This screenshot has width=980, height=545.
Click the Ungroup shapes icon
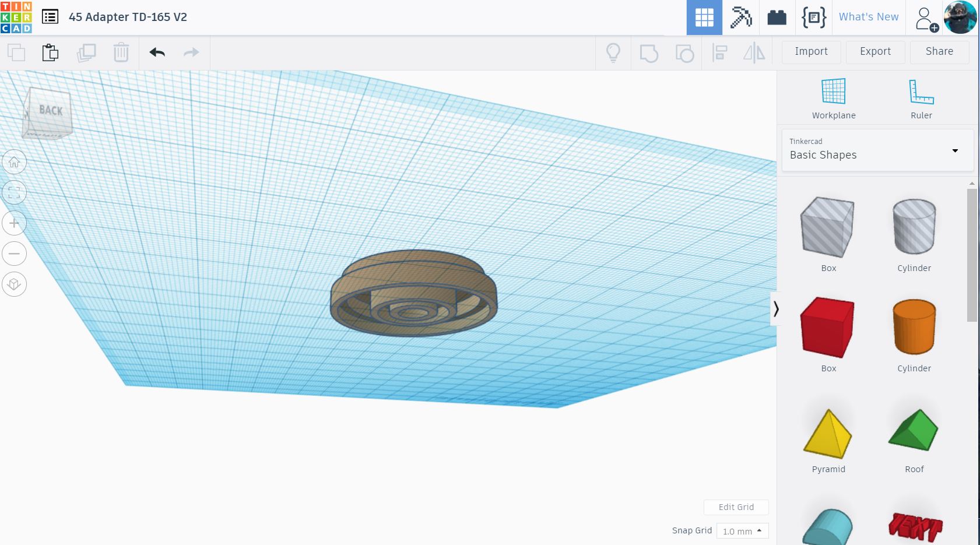point(684,53)
